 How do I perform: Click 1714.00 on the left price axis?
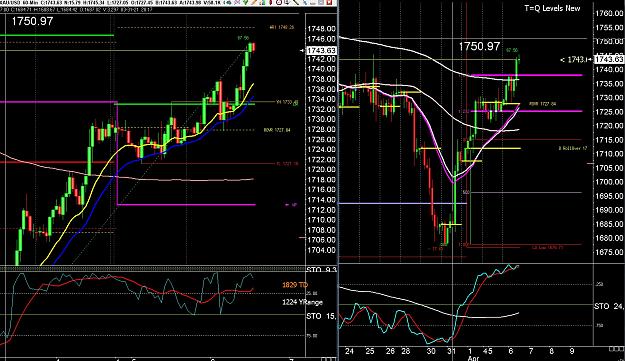coord(321,200)
